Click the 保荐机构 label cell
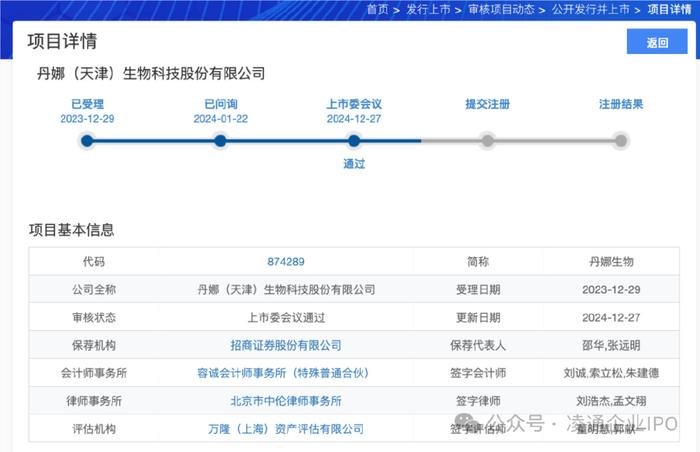 94,345
